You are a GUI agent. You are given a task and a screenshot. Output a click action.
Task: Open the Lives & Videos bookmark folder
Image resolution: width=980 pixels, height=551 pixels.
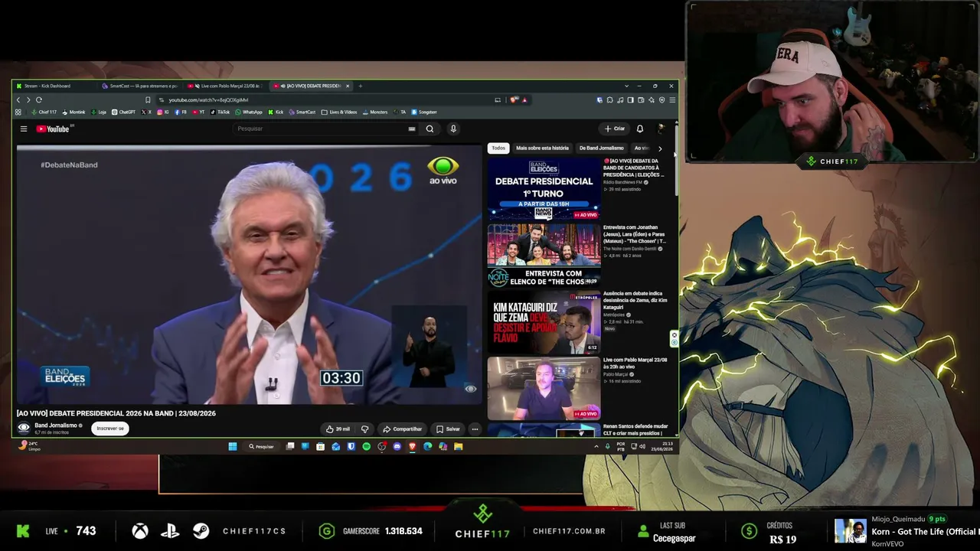pyautogui.click(x=339, y=112)
